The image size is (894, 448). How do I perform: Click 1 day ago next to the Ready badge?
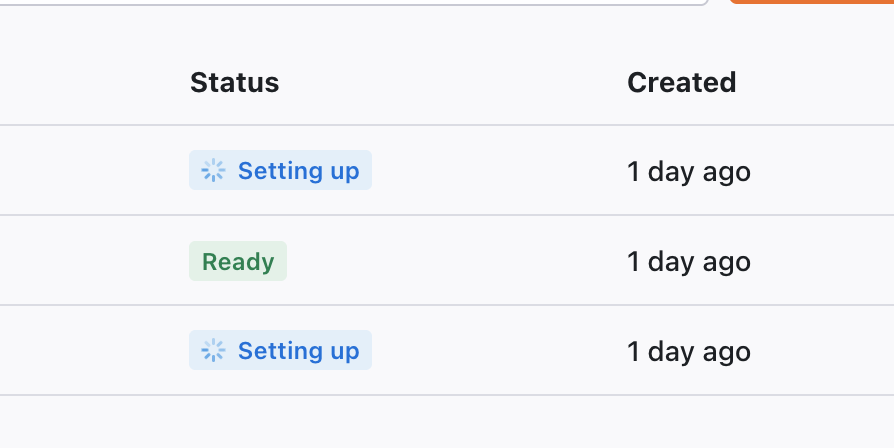pyautogui.click(x=689, y=262)
